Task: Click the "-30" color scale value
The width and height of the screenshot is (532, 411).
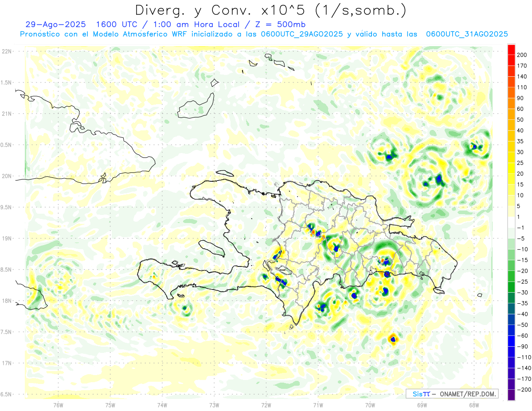Action: (522, 293)
